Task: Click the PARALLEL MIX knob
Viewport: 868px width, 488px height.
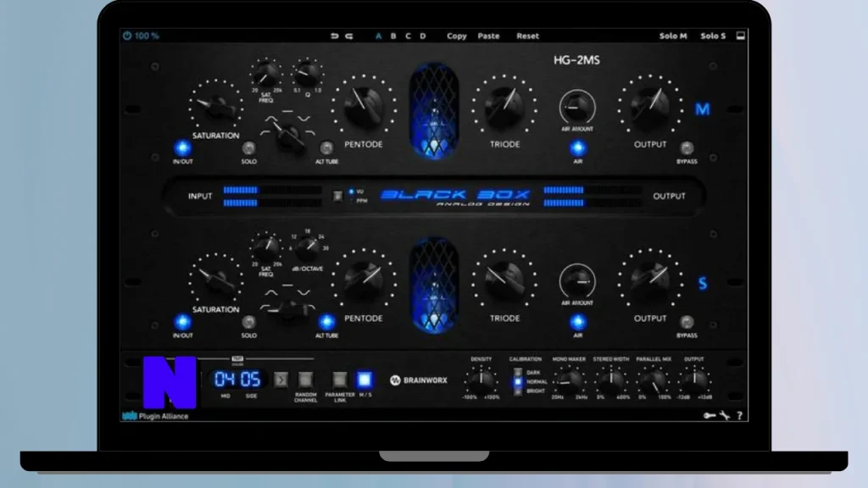Action: click(x=654, y=380)
